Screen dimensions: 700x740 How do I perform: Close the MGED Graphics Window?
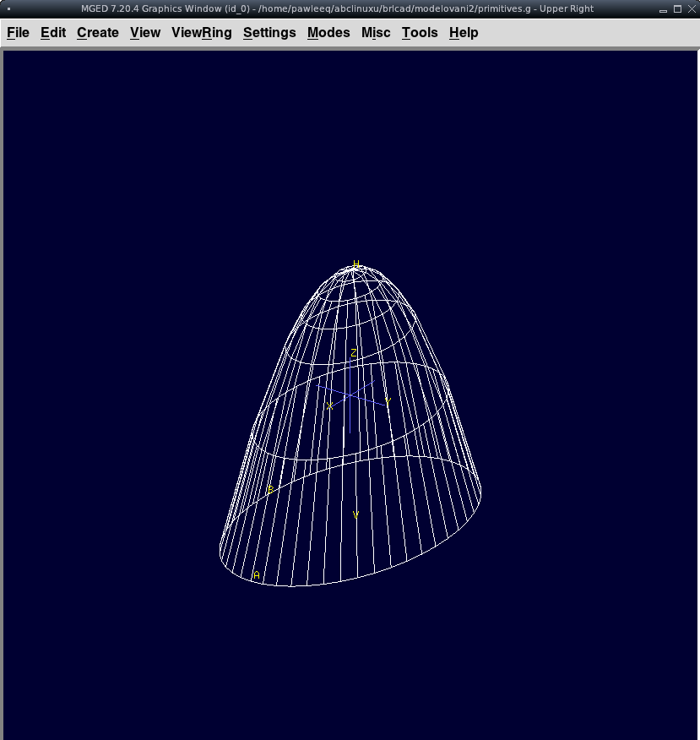tap(692, 9)
